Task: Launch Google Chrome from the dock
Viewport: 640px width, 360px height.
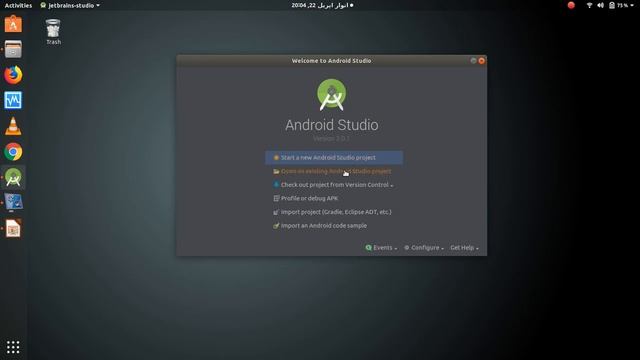Action: tap(13, 152)
